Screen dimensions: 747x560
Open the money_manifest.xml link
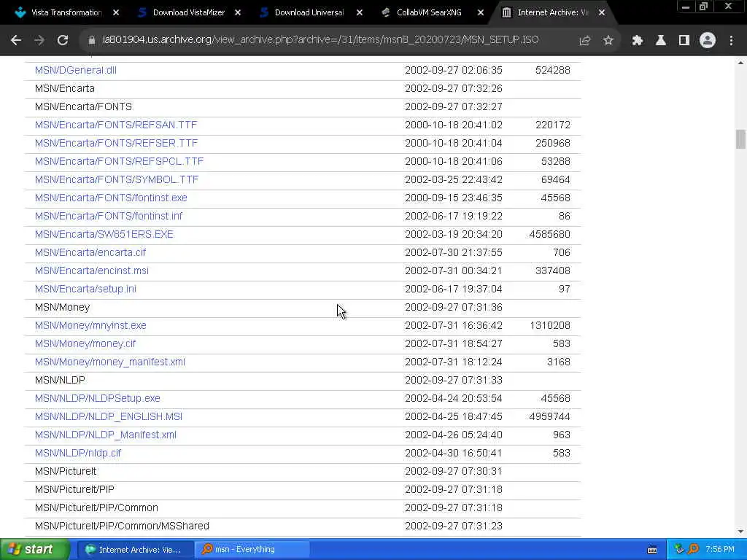[110, 362]
